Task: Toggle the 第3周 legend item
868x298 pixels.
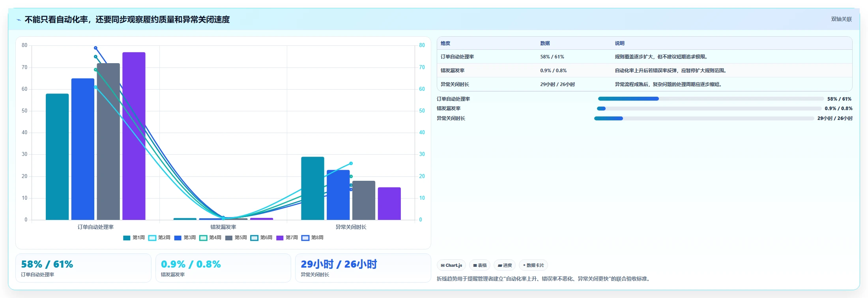Action: click(185, 238)
